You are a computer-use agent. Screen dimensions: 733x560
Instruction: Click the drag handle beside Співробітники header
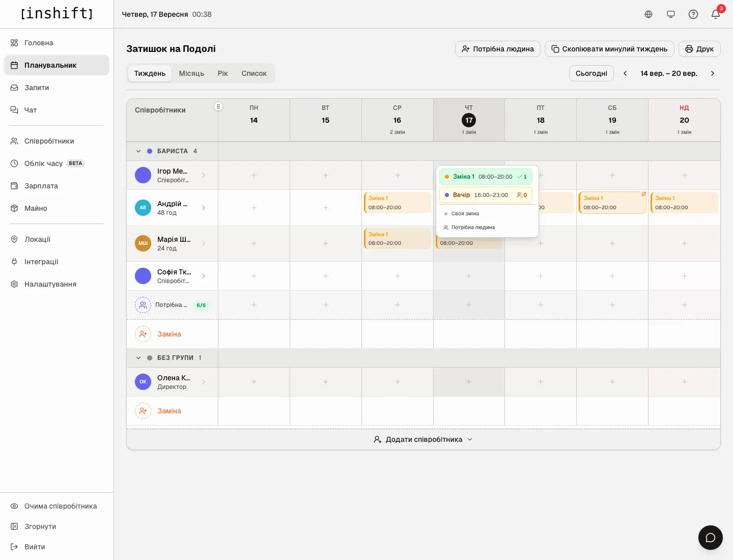pyautogui.click(x=218, y=106)
